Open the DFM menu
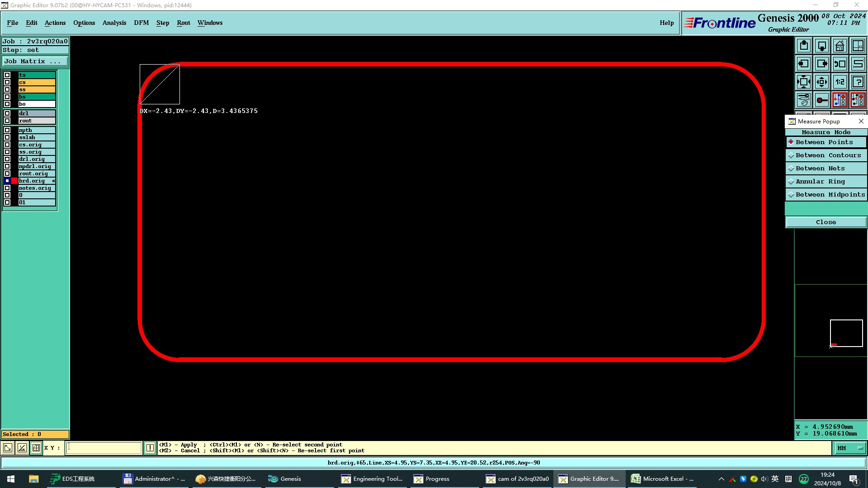 (141, 23)
